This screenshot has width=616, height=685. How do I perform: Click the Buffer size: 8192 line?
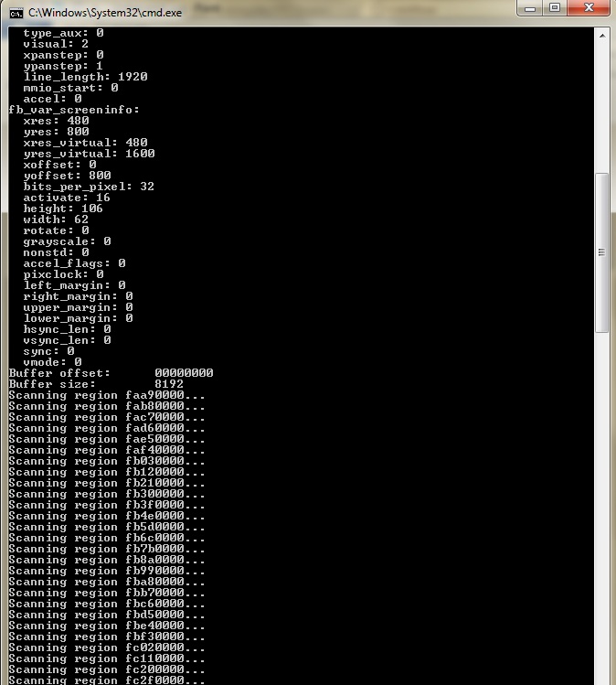(x=96, y=384)
